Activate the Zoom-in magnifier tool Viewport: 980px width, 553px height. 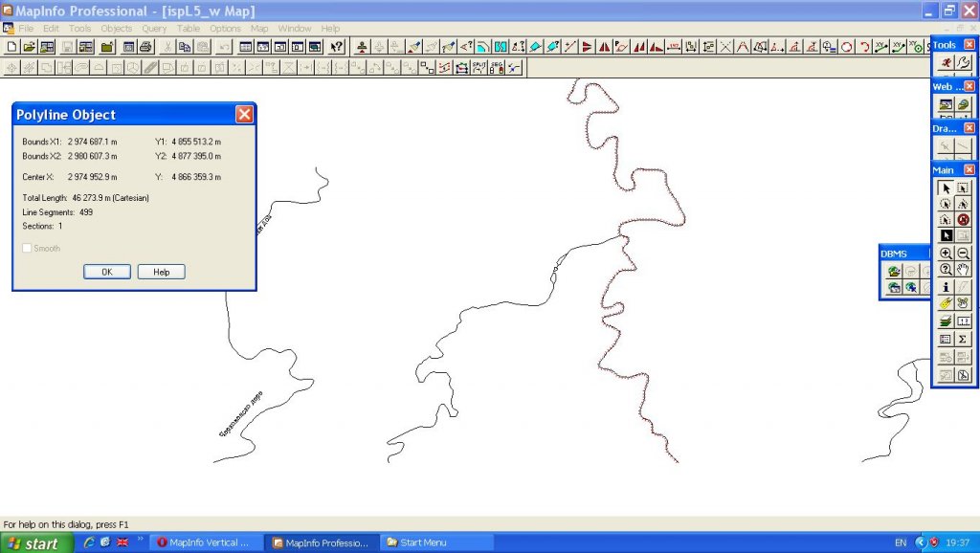pos(946,254)
